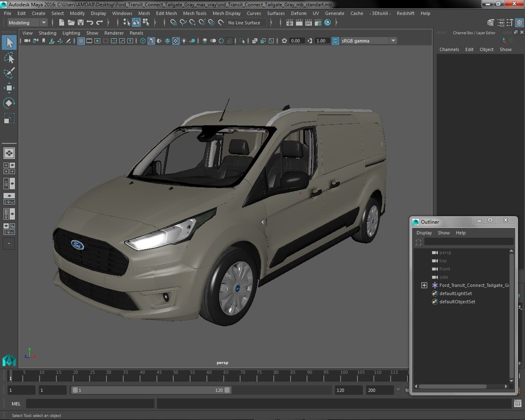This screenshot has height=420, width=525.
Task: Select by component type mode icon
Action: (146, 23)
